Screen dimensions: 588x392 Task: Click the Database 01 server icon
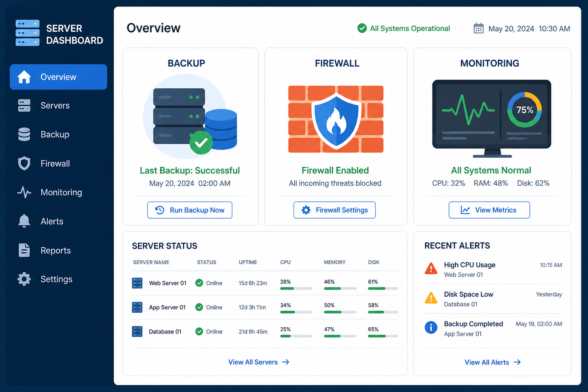click(x=137, y=332)
